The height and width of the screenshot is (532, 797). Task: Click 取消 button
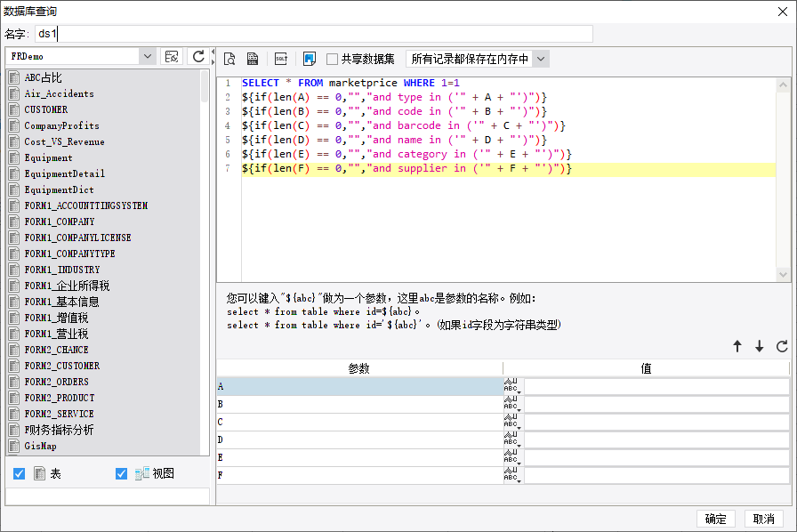pyautogui.click(x=763, y=519)
